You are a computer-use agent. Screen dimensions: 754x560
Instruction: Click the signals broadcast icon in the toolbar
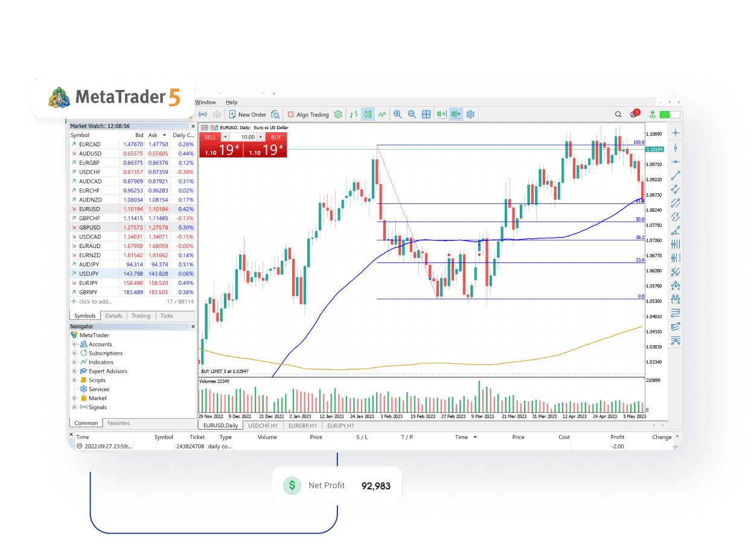click(203, 114)
